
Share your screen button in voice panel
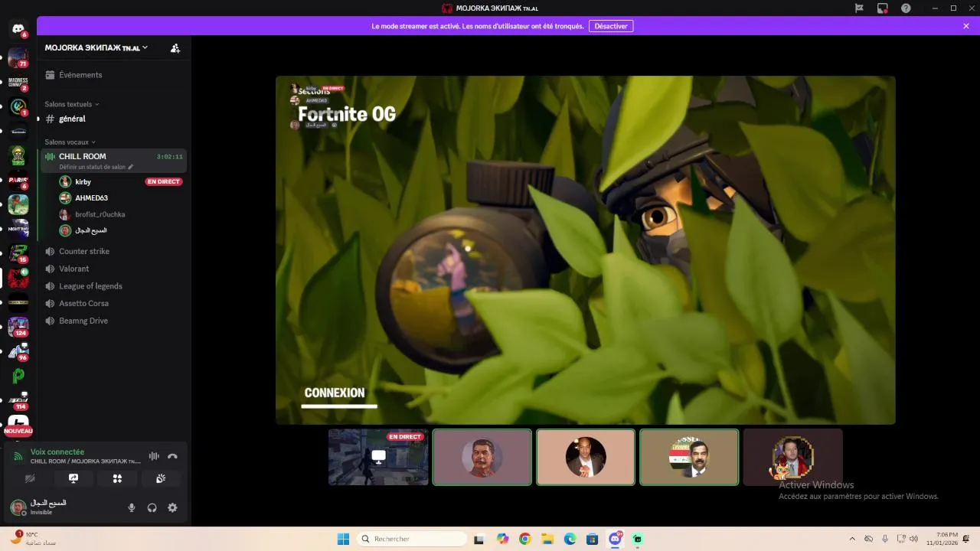[x=73, y=478]
